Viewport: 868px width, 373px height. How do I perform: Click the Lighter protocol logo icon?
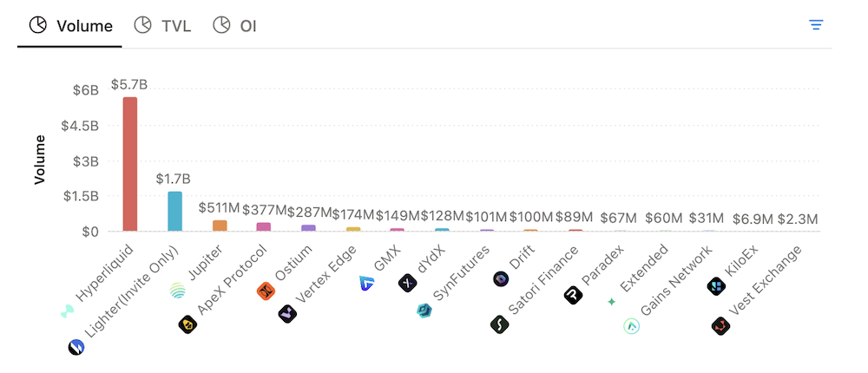76,348
